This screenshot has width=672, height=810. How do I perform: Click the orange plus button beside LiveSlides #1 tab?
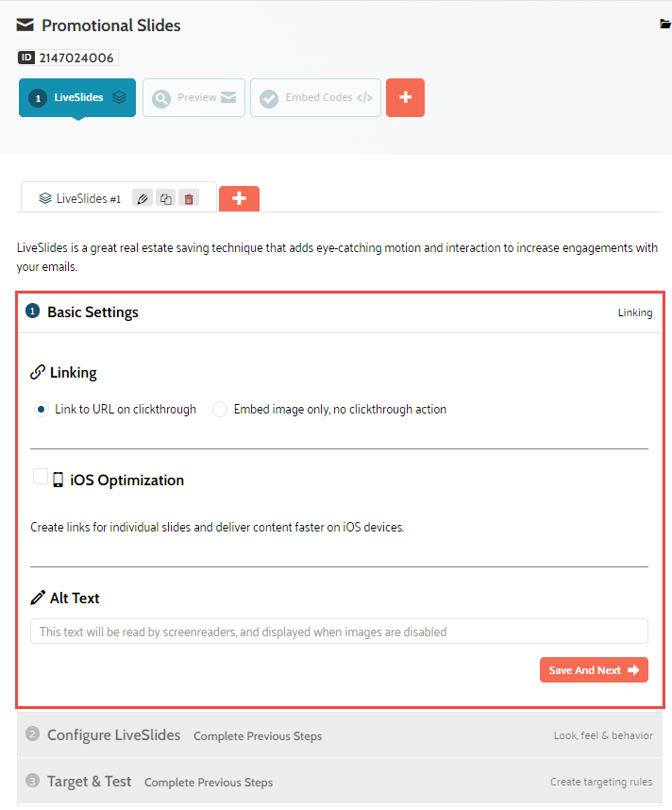239,198
